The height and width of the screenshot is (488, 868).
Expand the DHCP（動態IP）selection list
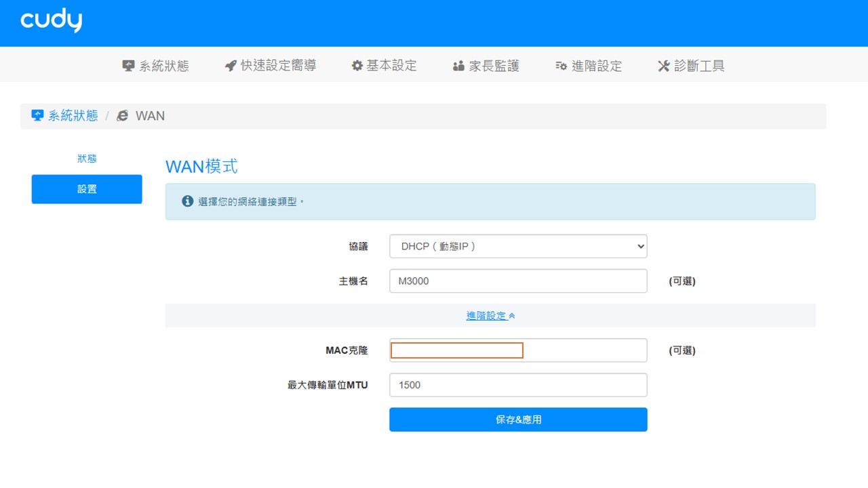(x=517, y=246)
